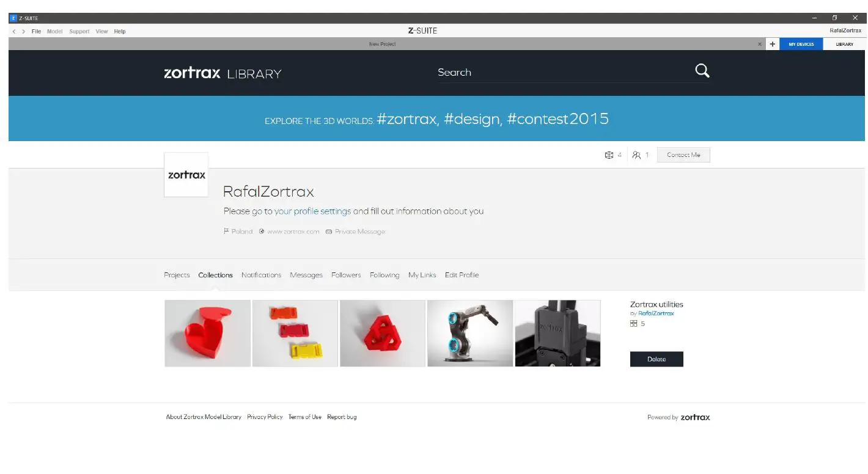Click the Contact Me button

click(683, 155)
